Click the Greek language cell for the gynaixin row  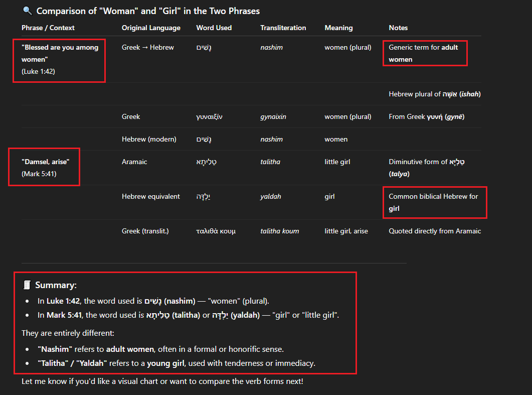point(131,117)
